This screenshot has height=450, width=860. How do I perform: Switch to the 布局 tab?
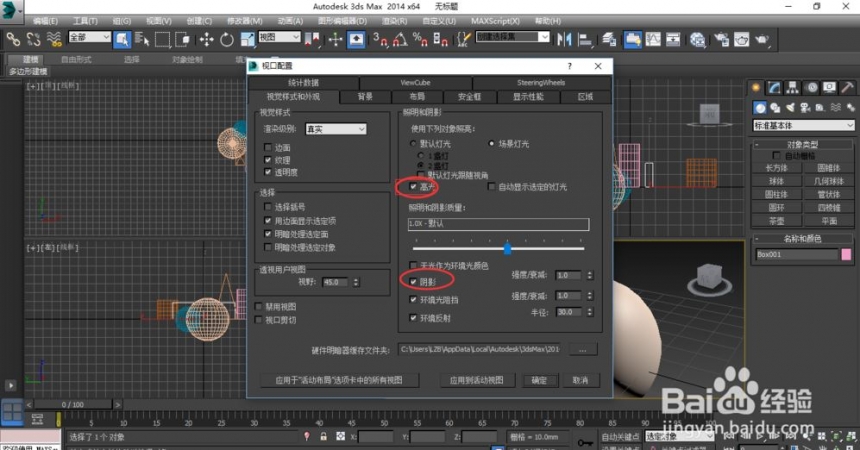(417, 97)
